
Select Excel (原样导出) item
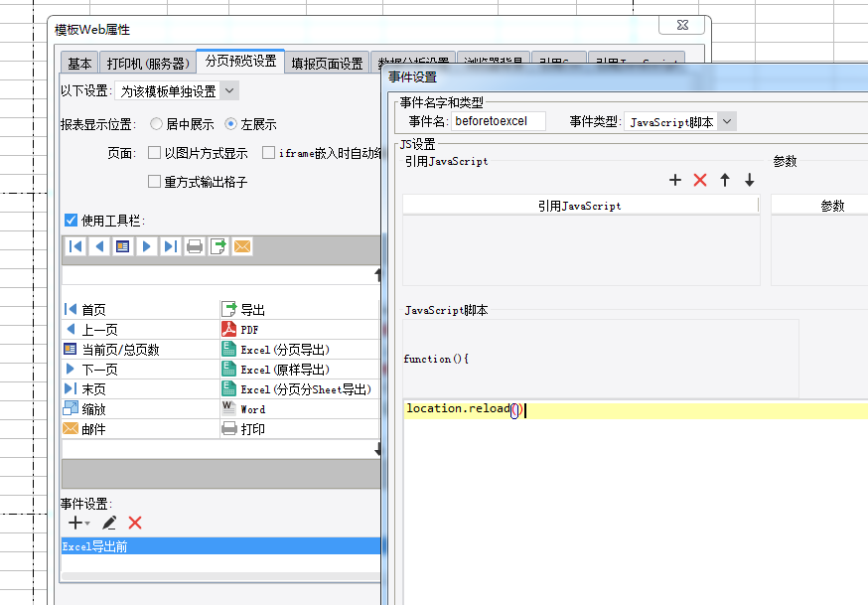click(x=300, y=370)
